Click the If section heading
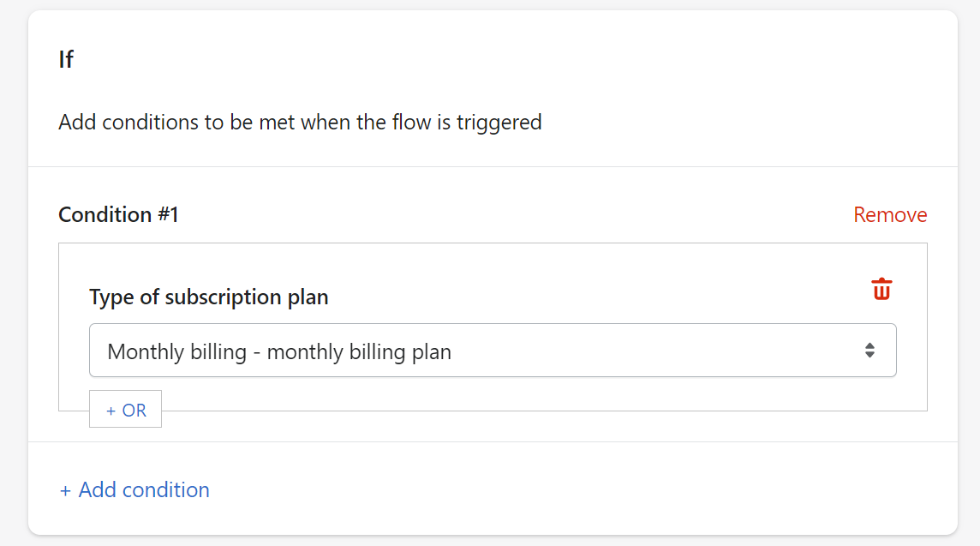980x546 pixels. pyautogui.click(x=66, y=60)
